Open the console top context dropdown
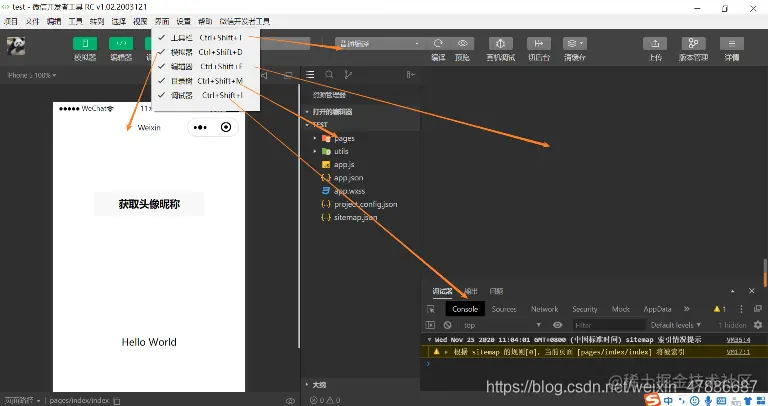Viewport: 768px width, 406px height. coord(501,325)
